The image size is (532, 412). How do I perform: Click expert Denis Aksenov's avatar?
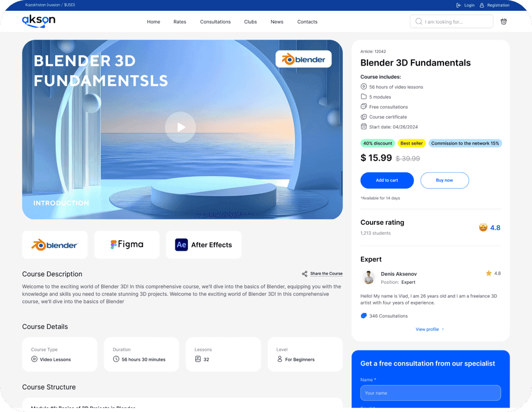(x=368, y=277)
